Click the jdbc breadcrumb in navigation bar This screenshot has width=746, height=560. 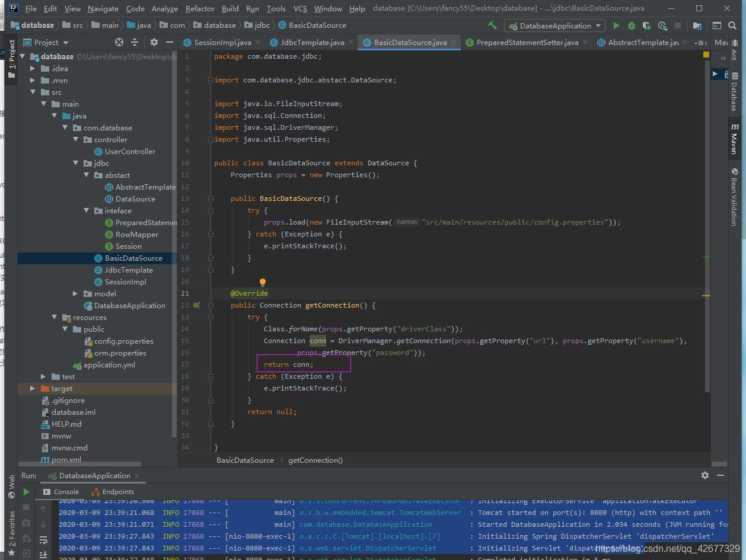coord(262,25)
